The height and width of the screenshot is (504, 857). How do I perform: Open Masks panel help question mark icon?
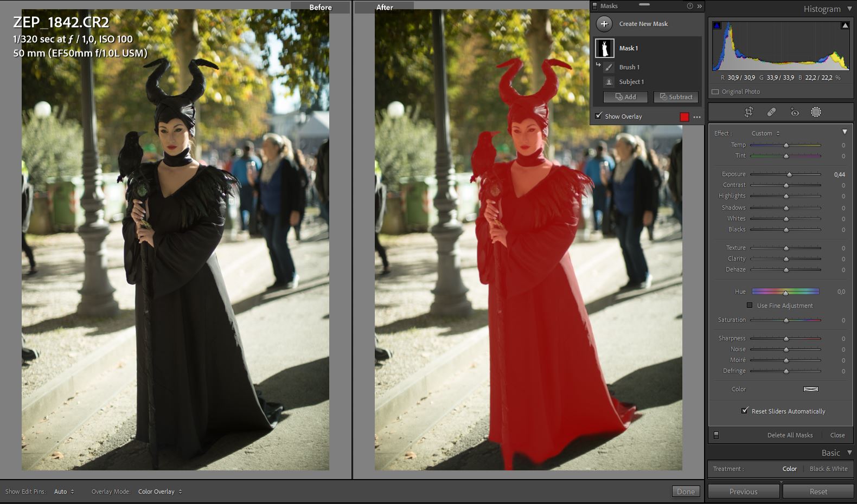coord(690,6)
